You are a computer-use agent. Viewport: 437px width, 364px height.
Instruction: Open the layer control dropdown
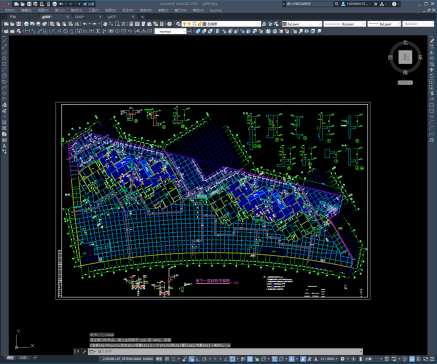[x=221, y=24]
